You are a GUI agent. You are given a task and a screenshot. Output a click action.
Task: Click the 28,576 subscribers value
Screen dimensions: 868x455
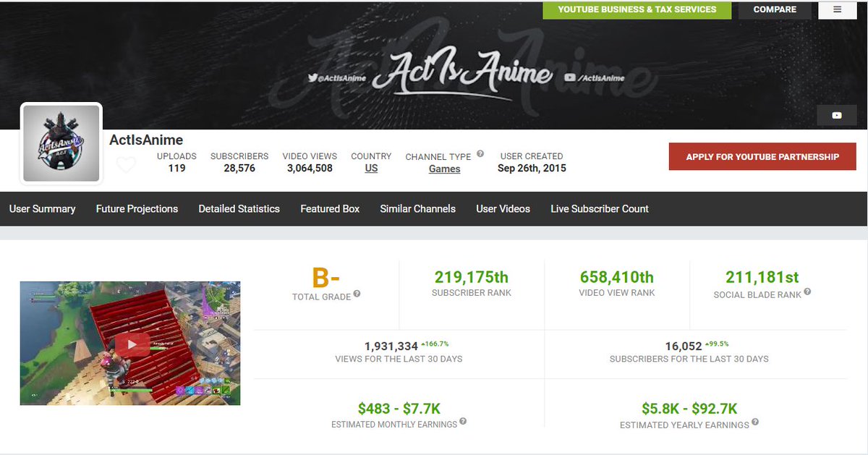coord(239,169)
